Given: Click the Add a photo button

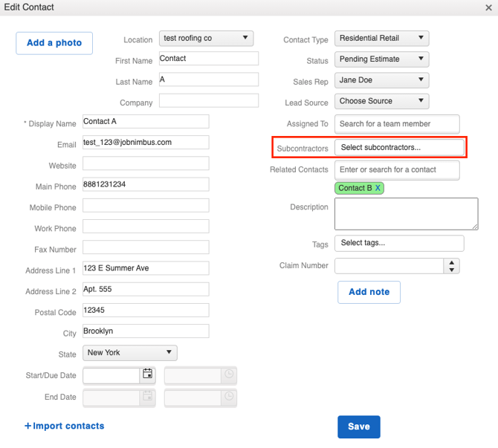Looking at the screenshot, I should [54, 43].
